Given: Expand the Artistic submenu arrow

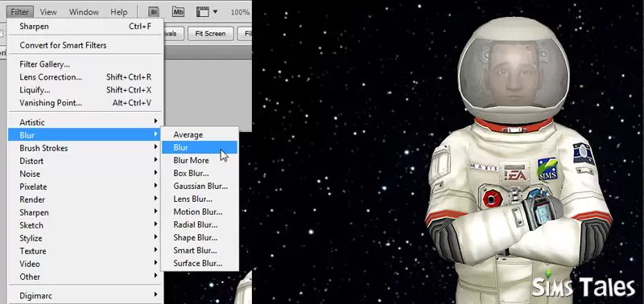Looking at the screenshot, I should tap(155, 121).
